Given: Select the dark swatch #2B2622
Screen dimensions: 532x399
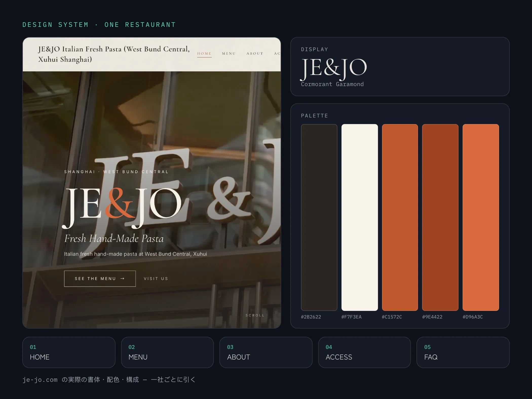Looking at the screenshot, I should click(319, 217).
